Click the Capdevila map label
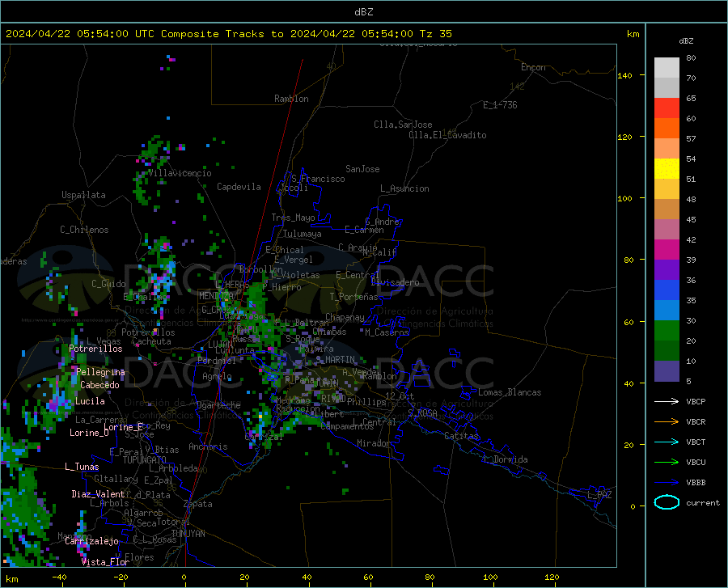 pos(239,187)
